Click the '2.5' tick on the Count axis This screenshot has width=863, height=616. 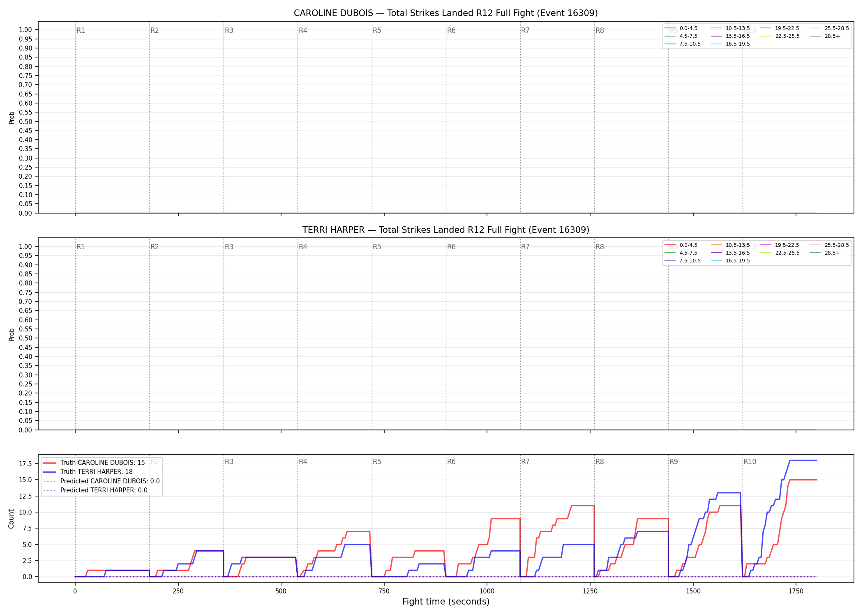click(27, 561)
